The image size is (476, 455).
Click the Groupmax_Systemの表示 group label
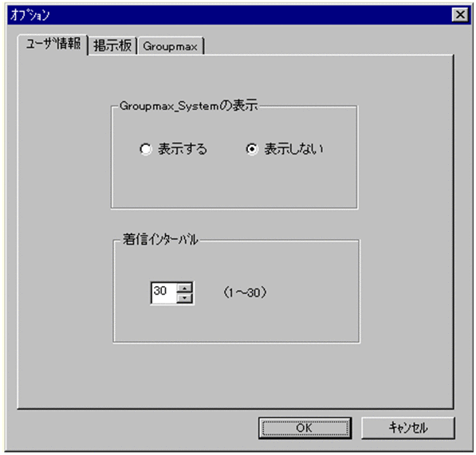coord(188,106)
